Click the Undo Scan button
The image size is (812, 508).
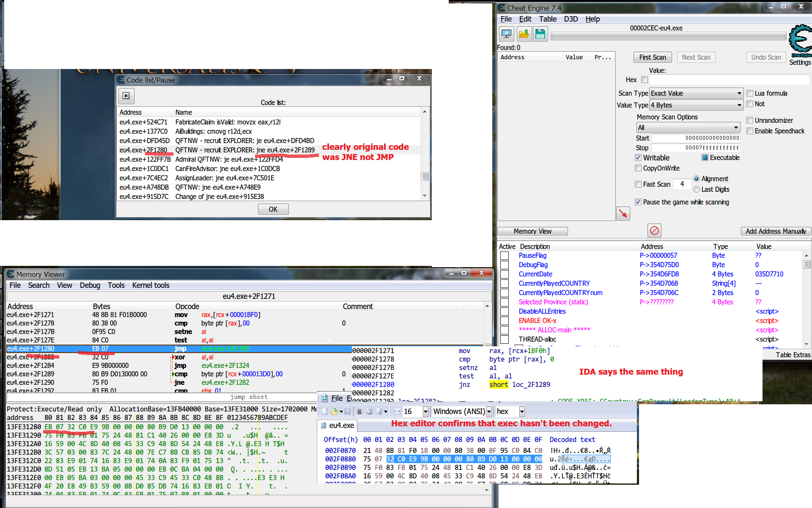(766, 57)
